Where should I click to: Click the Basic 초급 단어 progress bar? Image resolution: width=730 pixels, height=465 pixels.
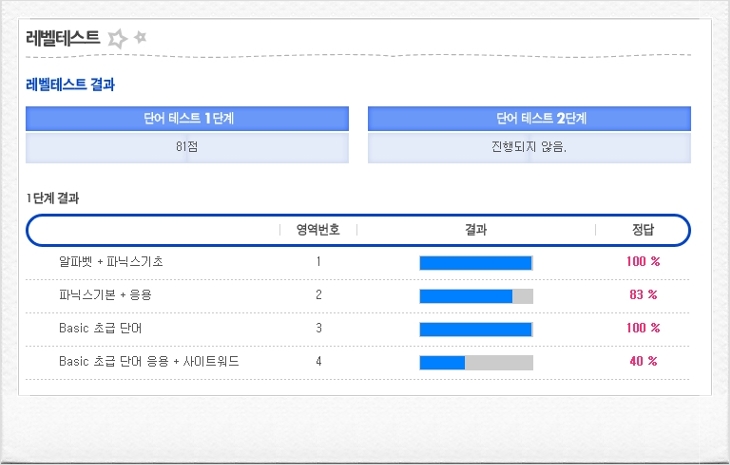tap(476, 329)
